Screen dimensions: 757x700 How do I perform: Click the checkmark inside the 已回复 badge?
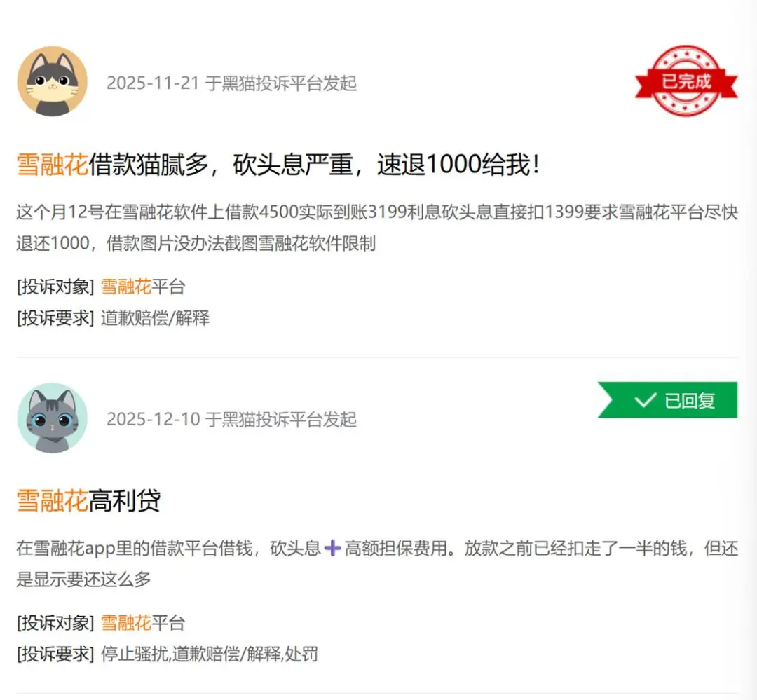645,400
